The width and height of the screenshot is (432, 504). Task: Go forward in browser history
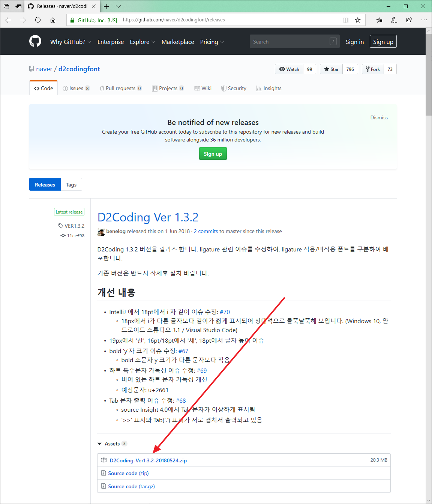pyautogui.click(x=23, y=20)
